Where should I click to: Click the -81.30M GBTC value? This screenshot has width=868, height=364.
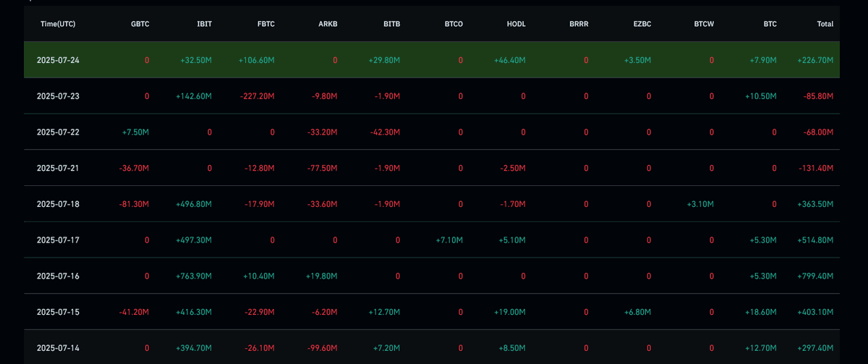[x=134, y=204]
